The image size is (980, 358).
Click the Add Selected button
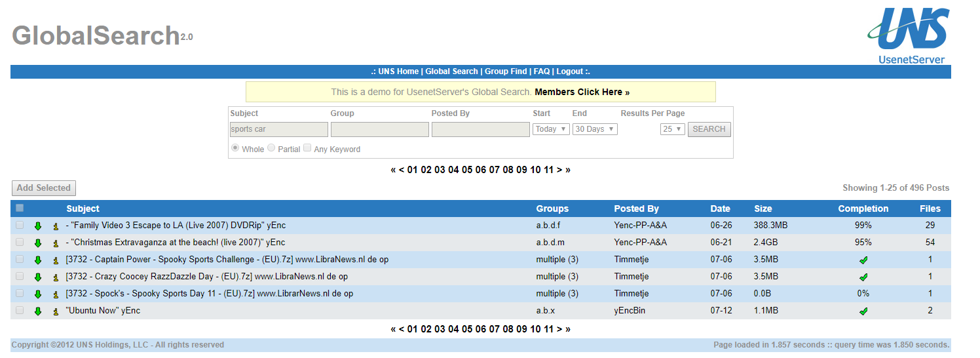tap(44, 188)
